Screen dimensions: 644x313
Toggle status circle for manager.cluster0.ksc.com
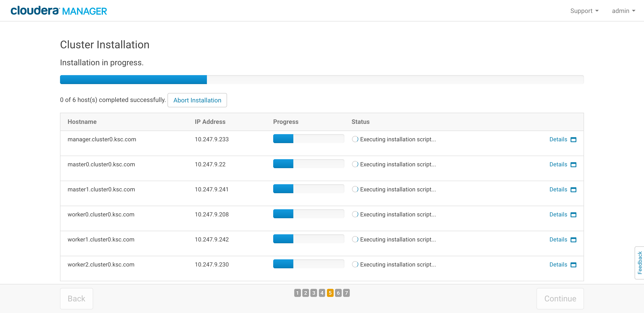(x=354, y=139)
